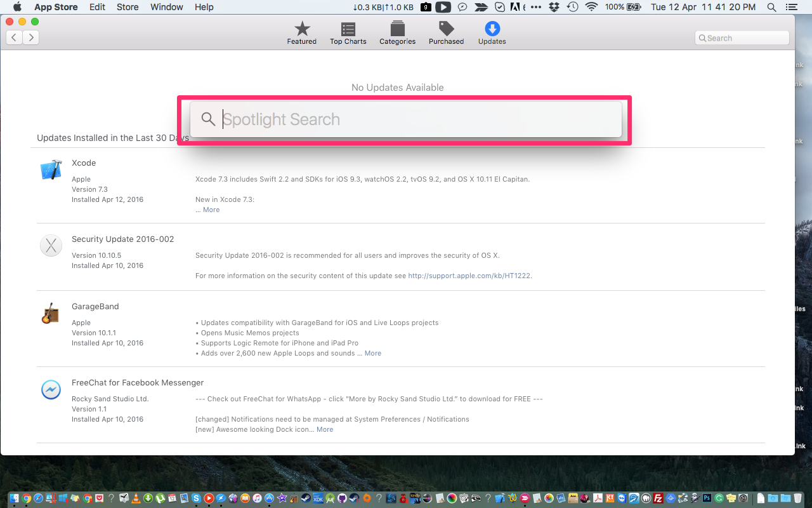Click the network speed monitor readout
This screenshot has width=812, height=508.
tap(383, 7)
